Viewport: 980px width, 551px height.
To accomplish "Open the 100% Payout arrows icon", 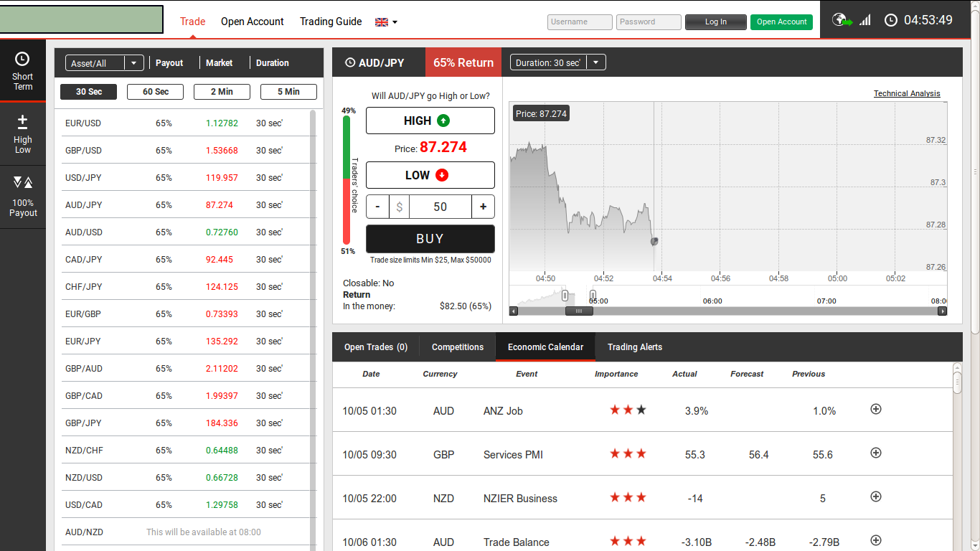I will click(22, 182).
